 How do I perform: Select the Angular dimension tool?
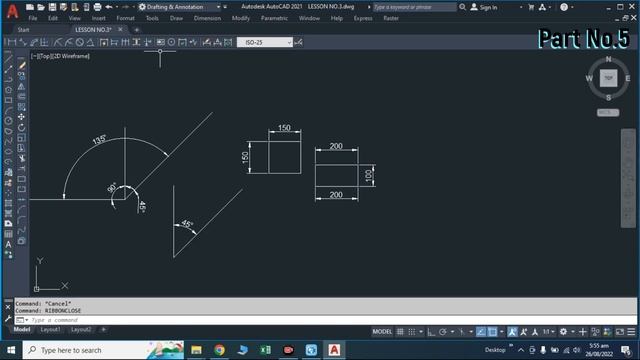[90, 42]
